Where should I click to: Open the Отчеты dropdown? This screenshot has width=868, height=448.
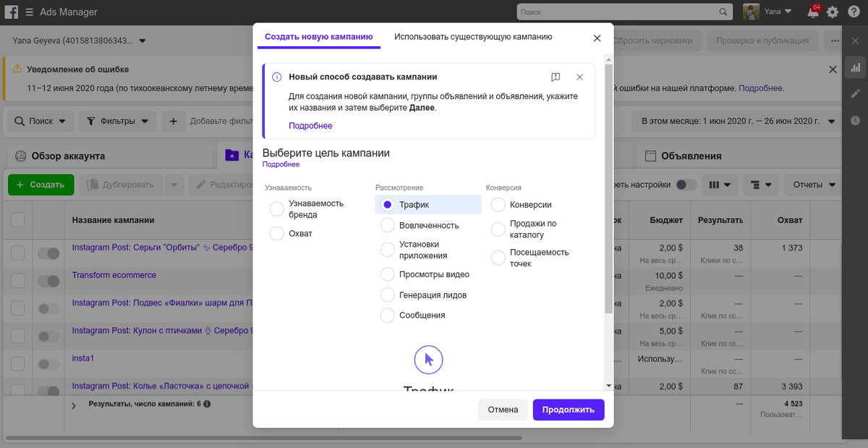click(x=815, y=185)
